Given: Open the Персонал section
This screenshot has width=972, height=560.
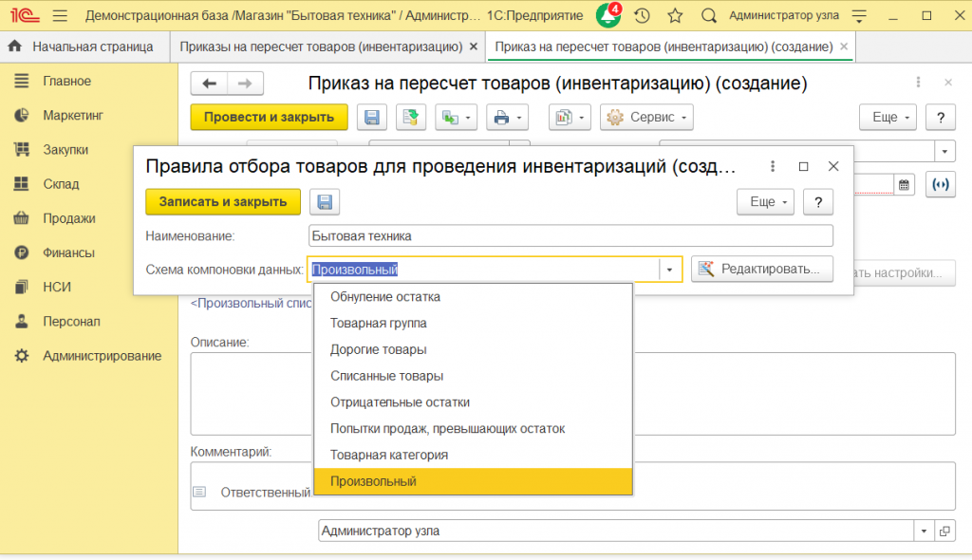Looking at the screenshot, I should [71, 322].
